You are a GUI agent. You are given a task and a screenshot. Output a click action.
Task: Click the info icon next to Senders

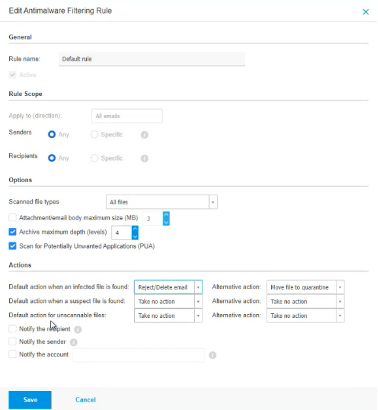144,135
